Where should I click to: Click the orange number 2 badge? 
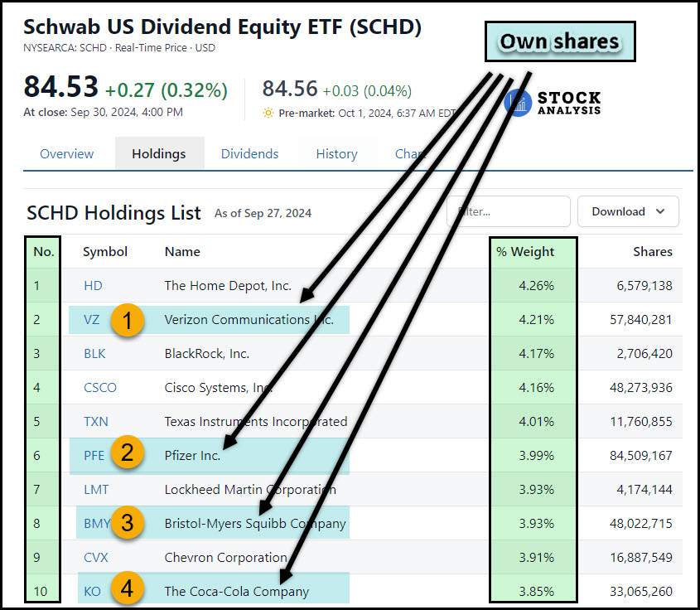pos(128,454)
